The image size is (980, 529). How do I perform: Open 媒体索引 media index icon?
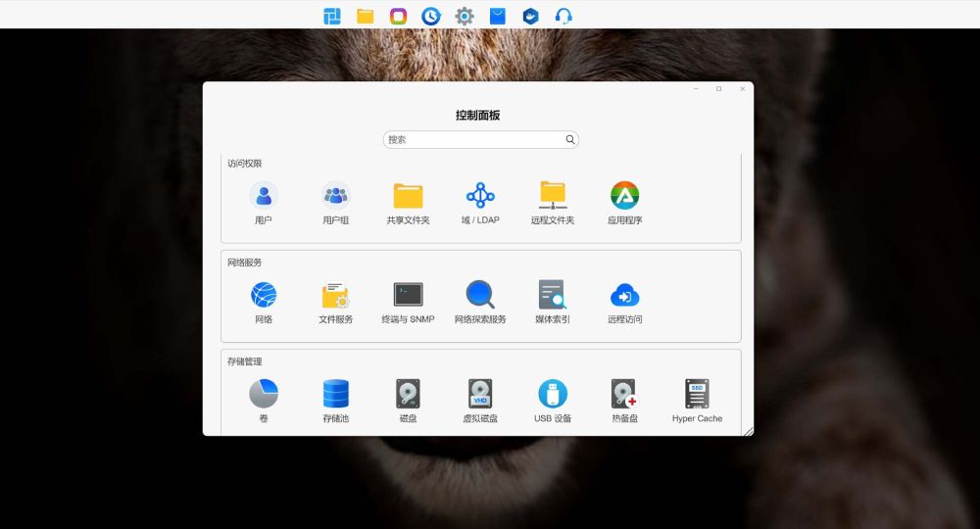[x=553, y=294]
